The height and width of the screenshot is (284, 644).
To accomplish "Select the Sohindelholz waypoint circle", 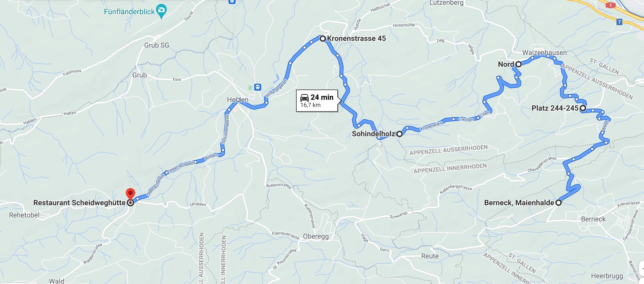I will point(400,134).
